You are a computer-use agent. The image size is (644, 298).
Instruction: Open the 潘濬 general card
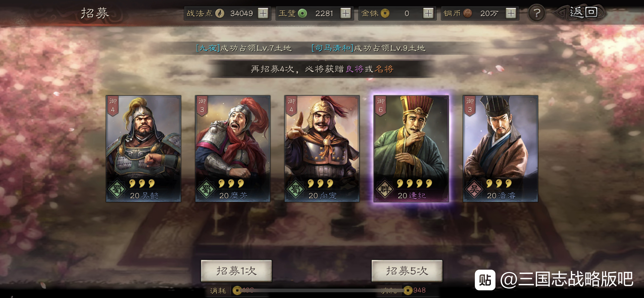pos(500,149)
